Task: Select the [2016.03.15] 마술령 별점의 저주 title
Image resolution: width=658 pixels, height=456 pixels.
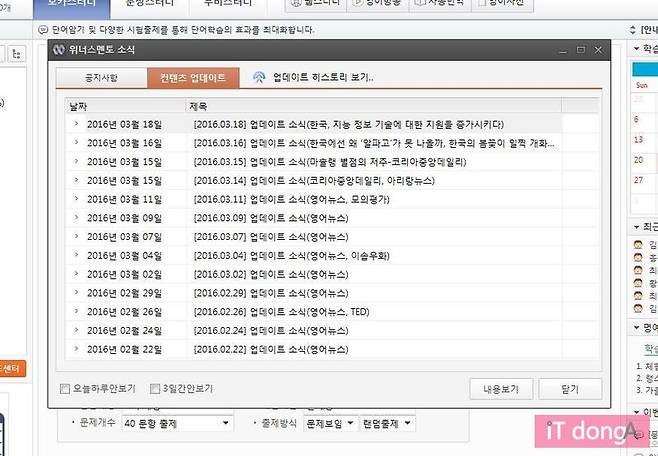Action: (x=330, y=162)
